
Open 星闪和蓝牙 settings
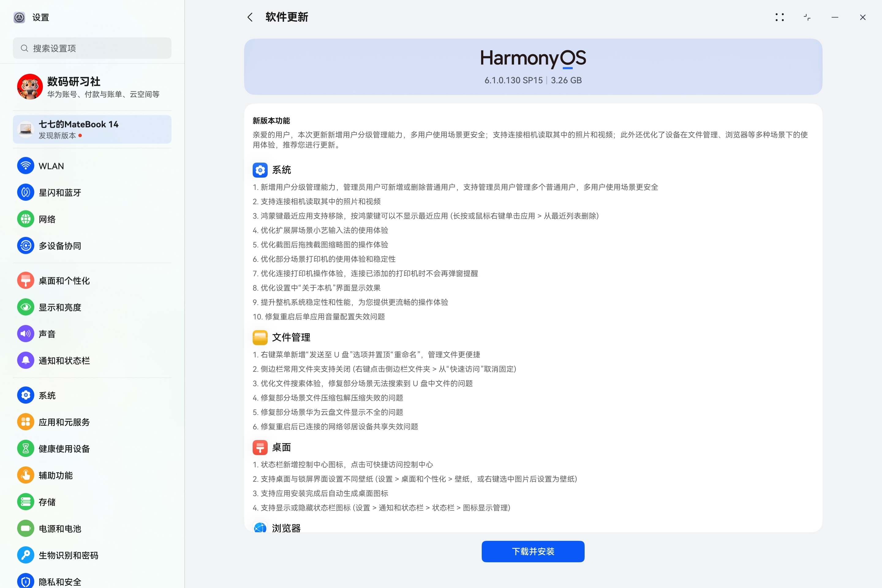92,192
